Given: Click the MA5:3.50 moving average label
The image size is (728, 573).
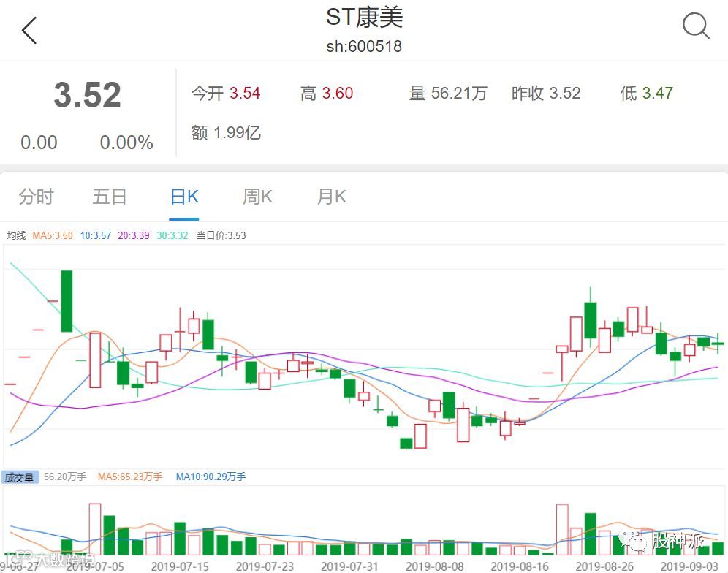Looking at the screenshot, I should tap(53, 235).
